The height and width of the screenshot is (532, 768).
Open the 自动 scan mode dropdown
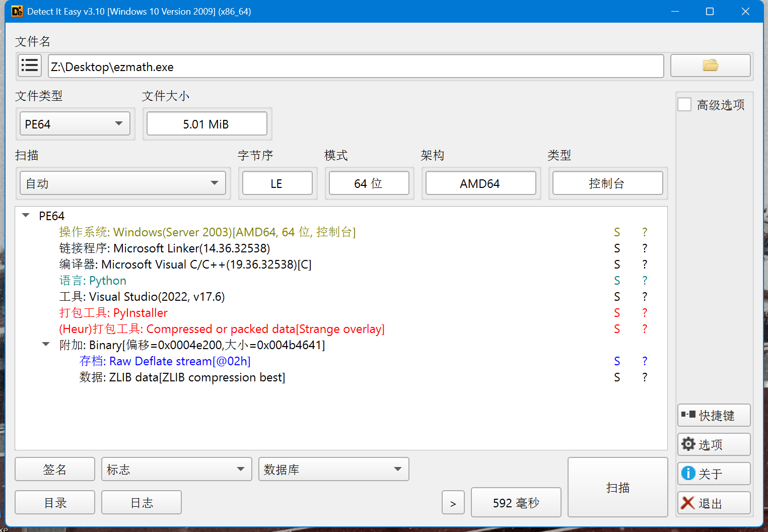[x=123, y=183]
